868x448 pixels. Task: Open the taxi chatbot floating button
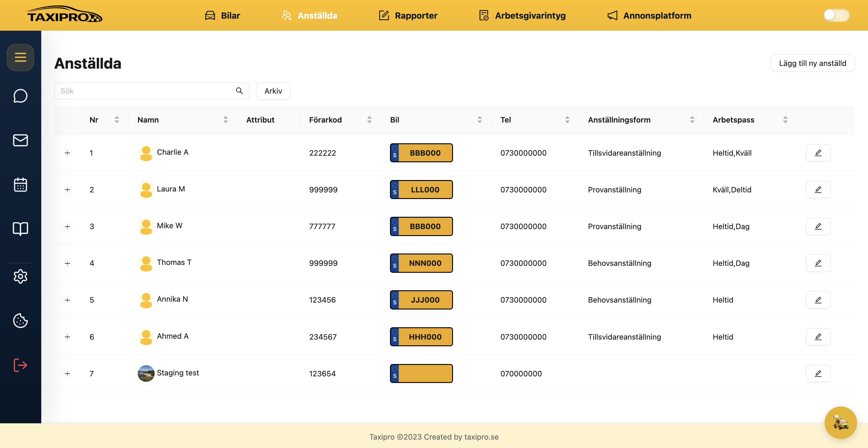[x=841, y=423]
